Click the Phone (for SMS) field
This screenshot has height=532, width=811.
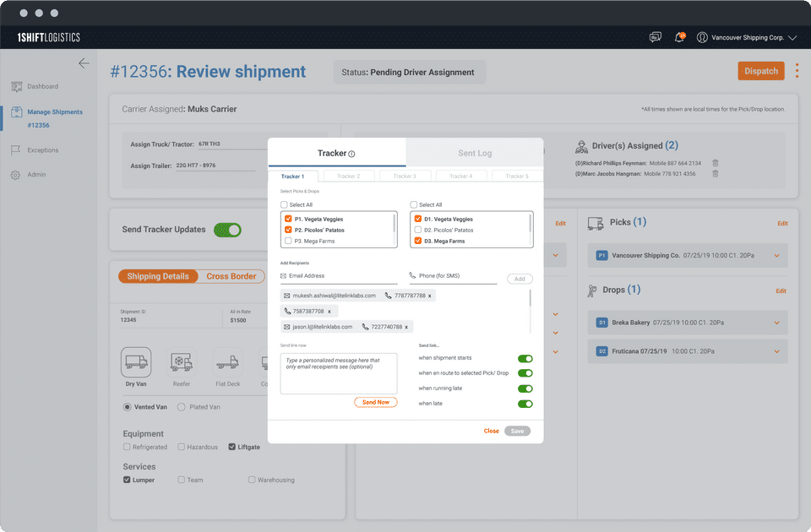pyautogui.click(x=453, y=276)
